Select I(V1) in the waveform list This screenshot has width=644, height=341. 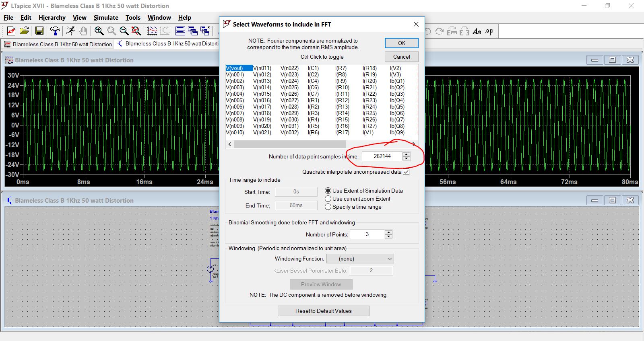click(368, 132)
